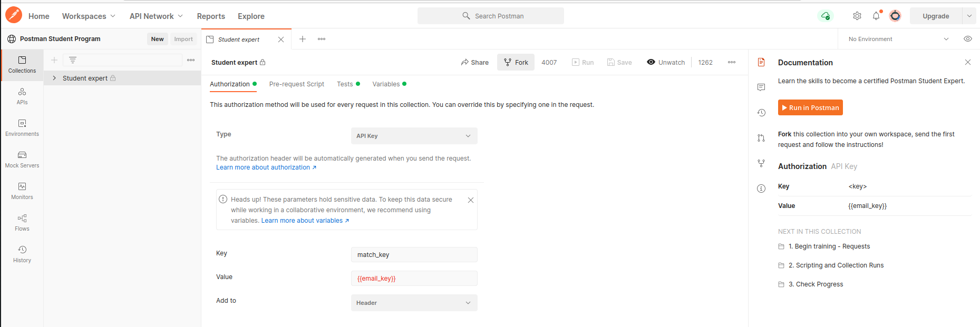Viewport: 980px width, 327px height.
Task: Open the Forks pane icon
Action: pos(761,163)
